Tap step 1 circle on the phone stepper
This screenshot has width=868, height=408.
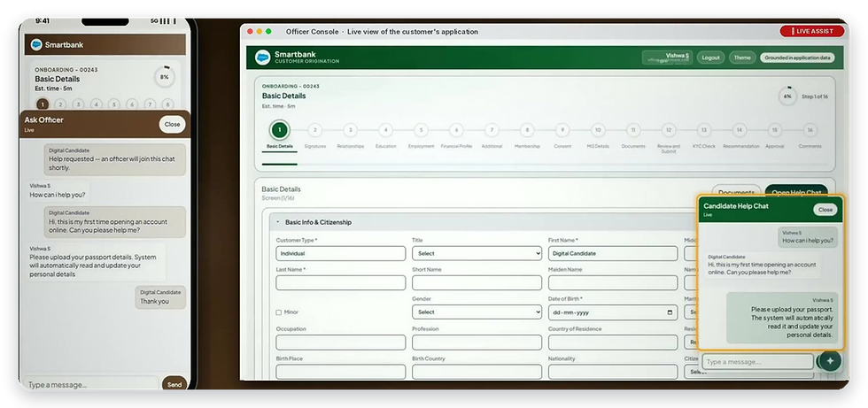[43, 104]
